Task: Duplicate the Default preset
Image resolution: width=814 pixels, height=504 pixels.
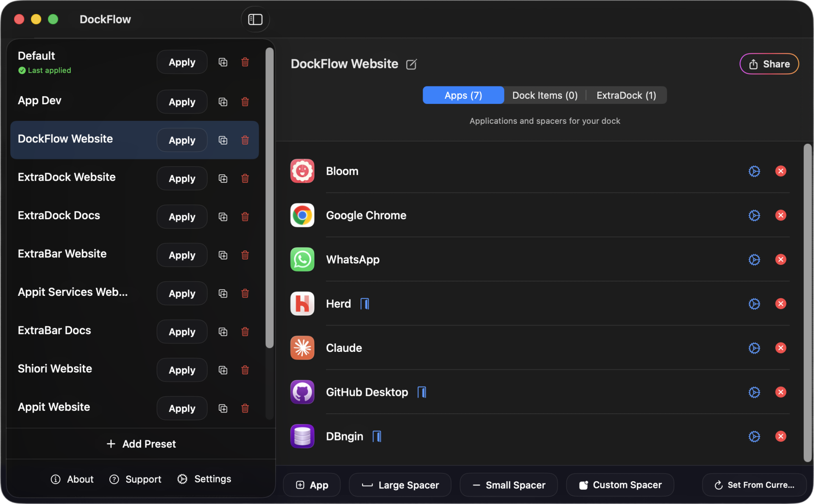Action: [x=223, y=62]
